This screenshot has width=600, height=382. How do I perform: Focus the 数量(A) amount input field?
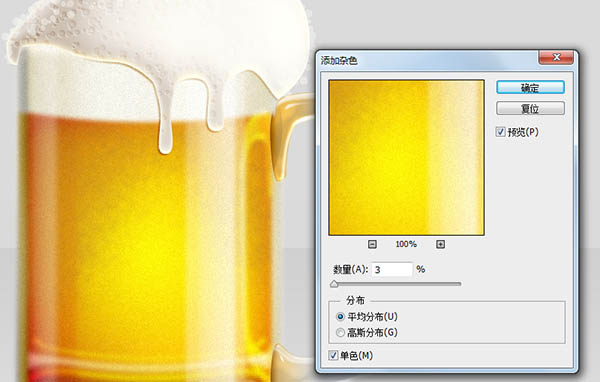coord(392,269)
